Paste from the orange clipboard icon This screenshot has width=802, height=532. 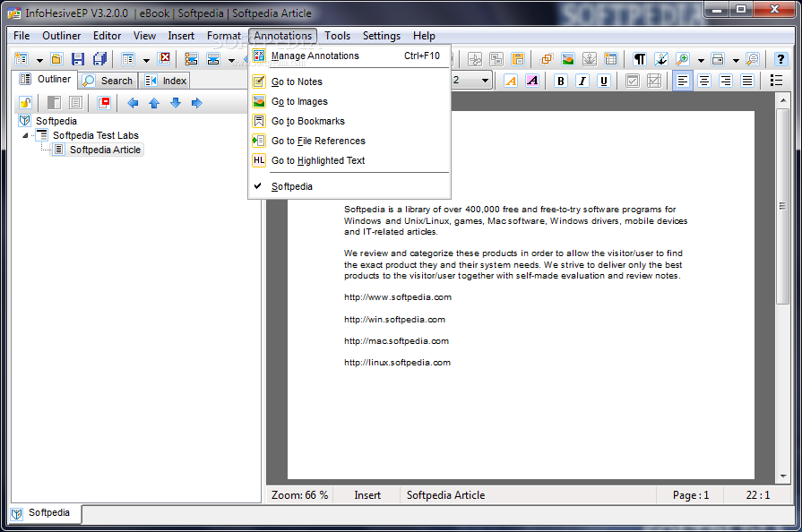(x=518, y=59)
